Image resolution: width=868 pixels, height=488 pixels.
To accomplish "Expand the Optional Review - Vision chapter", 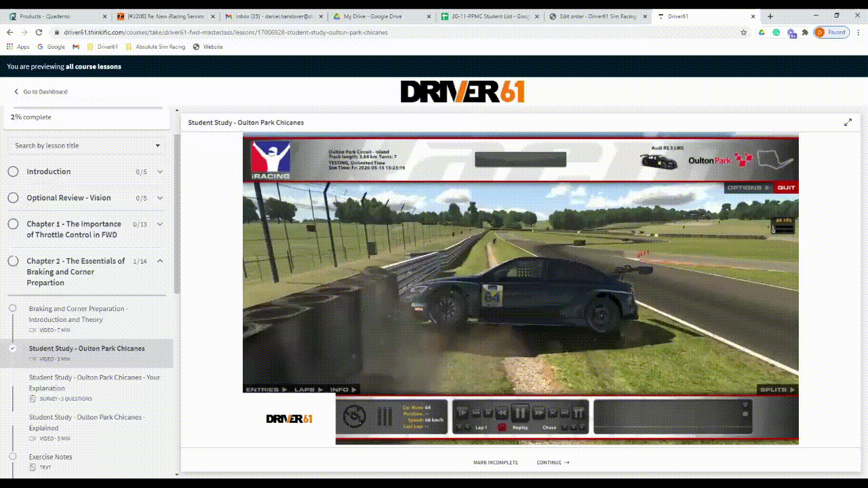I will (x=160, y=198).
